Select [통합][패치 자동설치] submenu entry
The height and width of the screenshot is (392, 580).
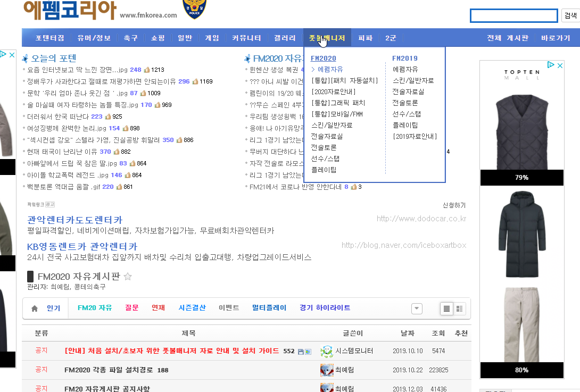pyautogui.click(x=344, y=81)
